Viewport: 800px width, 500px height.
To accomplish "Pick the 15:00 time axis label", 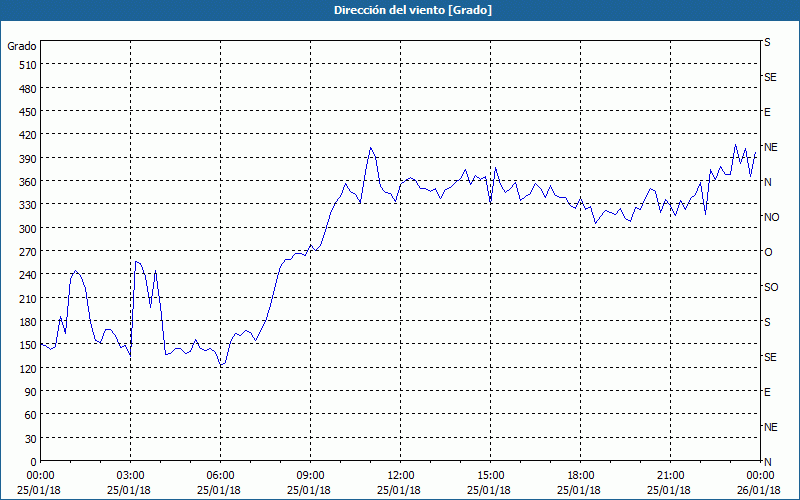I will point(490,476).
